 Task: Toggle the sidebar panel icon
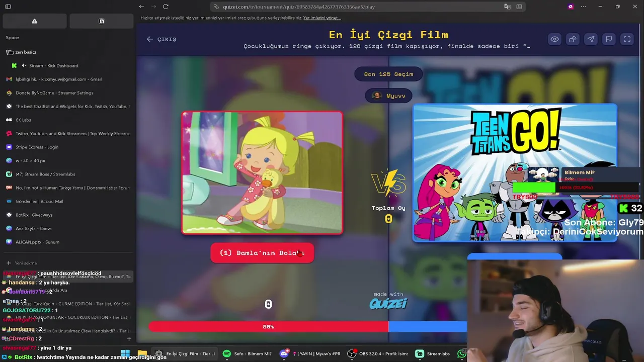8,7
